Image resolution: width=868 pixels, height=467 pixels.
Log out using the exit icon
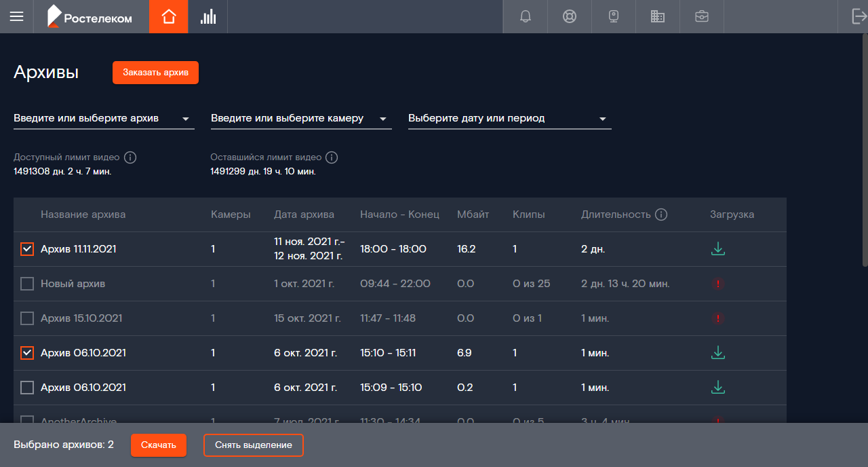tap(859, 16)
